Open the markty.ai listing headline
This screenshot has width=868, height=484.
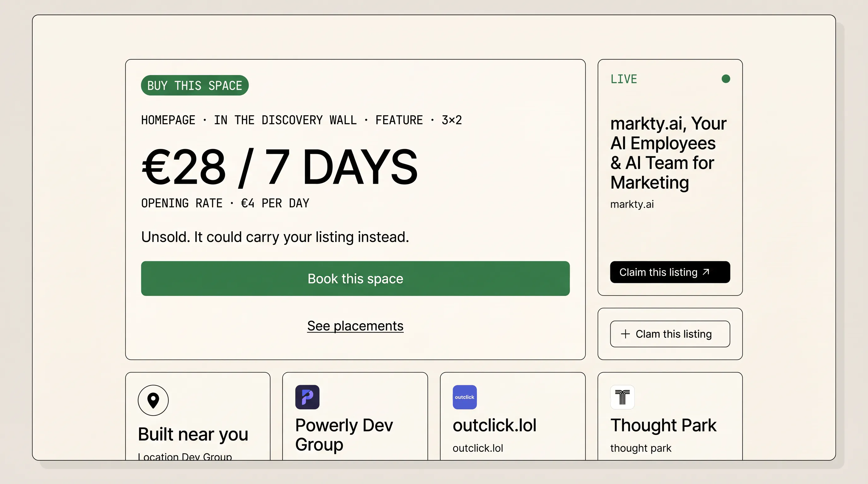(x=669, y=153)
